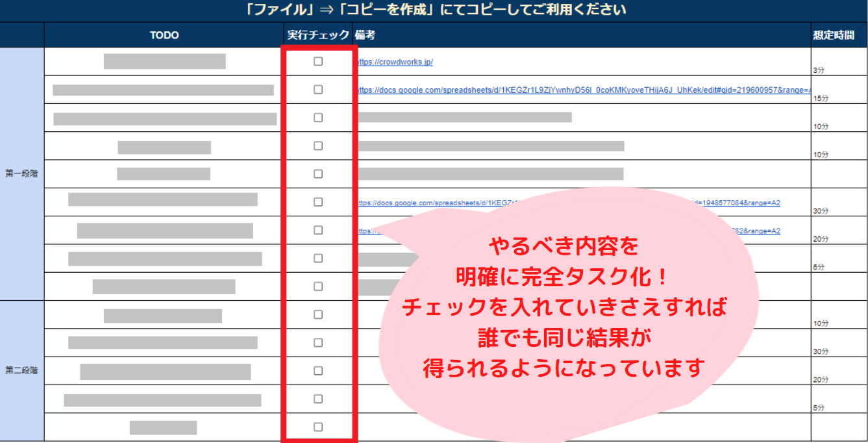Open the Google Sheets link with gid=219600957
The height and width of the screenshot is (443, 868).
click(x=582, y=90)
